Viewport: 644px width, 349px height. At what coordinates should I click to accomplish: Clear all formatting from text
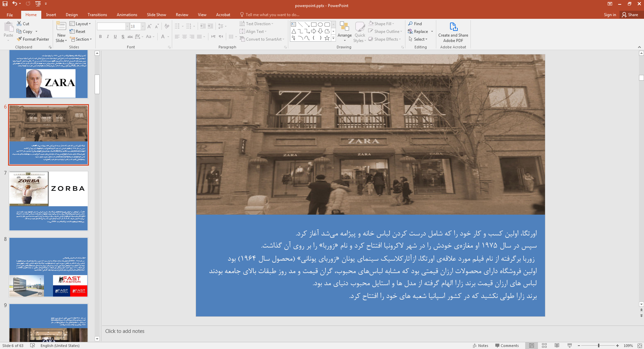tap(167, 27)
